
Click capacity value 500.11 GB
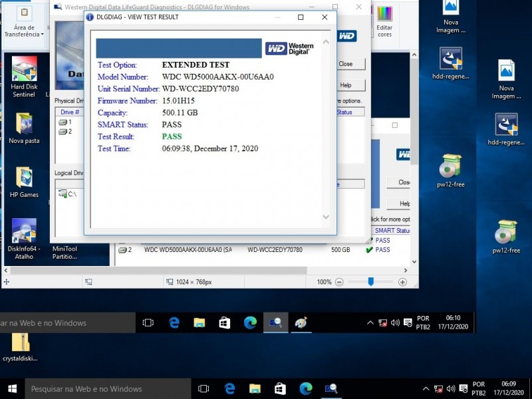click(180, 112)
